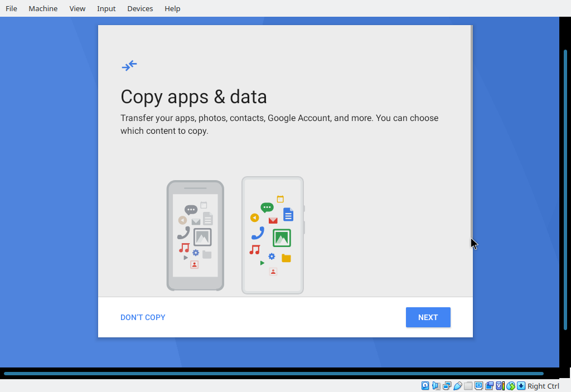
Task: Click the CPU virtualization status icon
Action: click(x=500, y=386)
